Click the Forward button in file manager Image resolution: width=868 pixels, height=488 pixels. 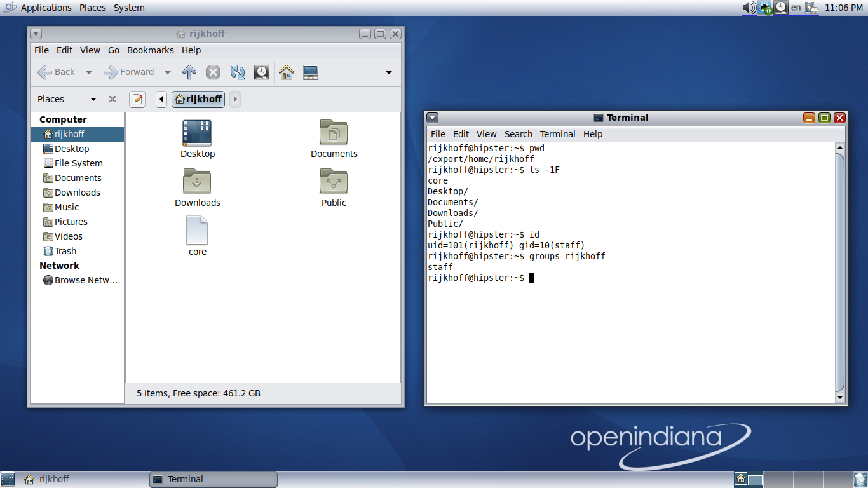pos(129,72)
